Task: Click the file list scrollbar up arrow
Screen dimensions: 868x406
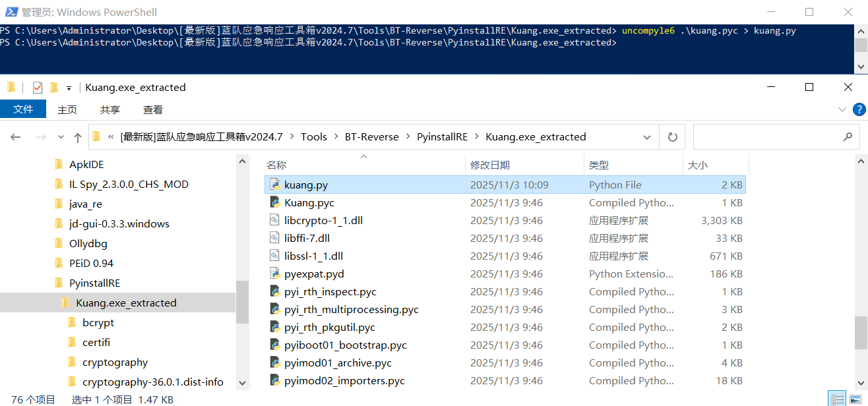Action: coord(861,160)
